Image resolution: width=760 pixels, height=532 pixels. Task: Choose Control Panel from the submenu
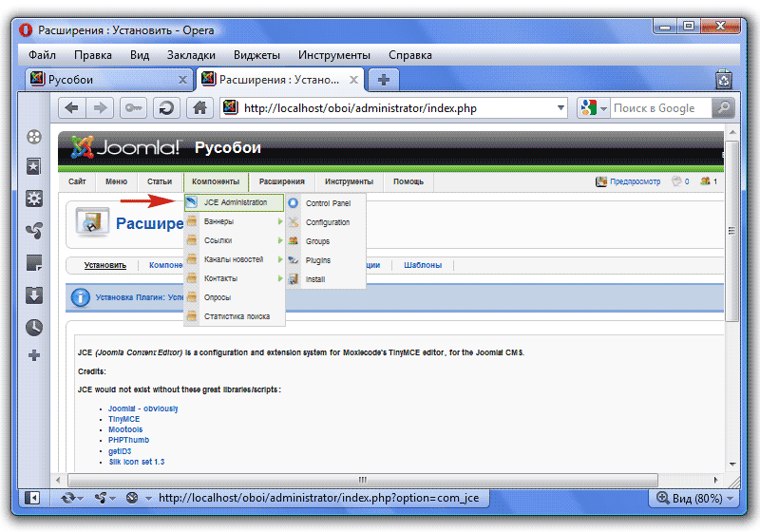pyautogui.click(x=328, y=203)
